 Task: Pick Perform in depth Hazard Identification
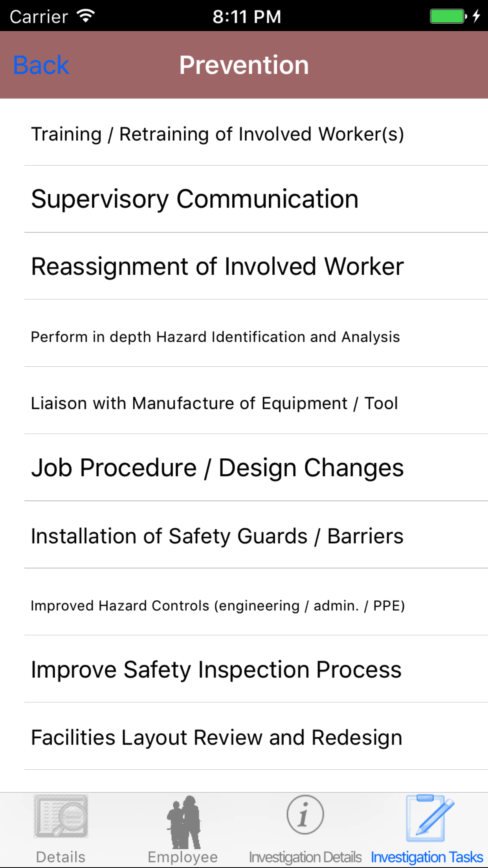tap(215, 337)
